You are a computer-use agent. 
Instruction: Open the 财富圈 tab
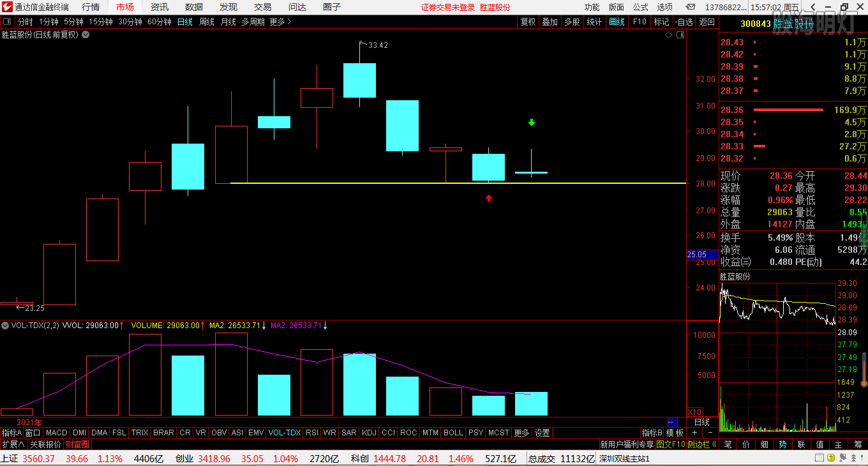click(x=77, y=444)
